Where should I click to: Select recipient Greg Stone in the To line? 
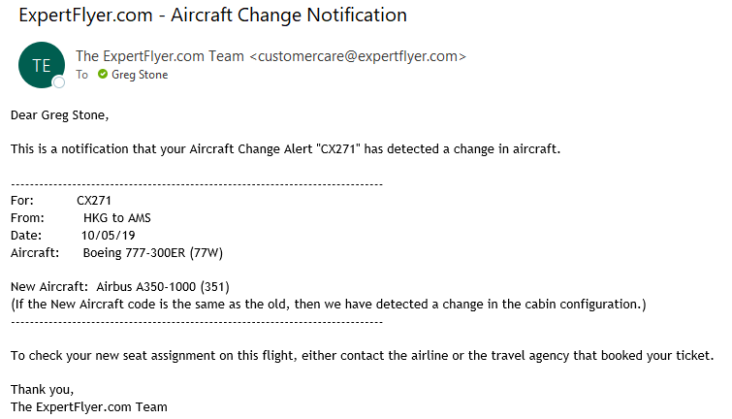click(140, 75)
